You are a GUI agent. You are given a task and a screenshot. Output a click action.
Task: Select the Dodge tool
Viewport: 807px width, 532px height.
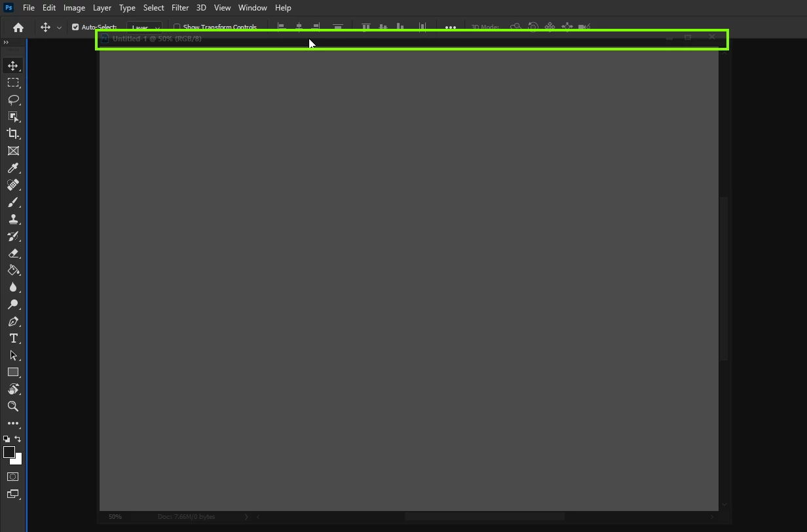pyautogui.click(x=13, y=304)
